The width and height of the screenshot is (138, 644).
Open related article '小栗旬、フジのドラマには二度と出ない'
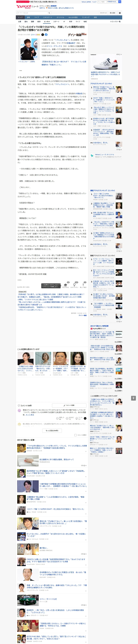(35, 299)
